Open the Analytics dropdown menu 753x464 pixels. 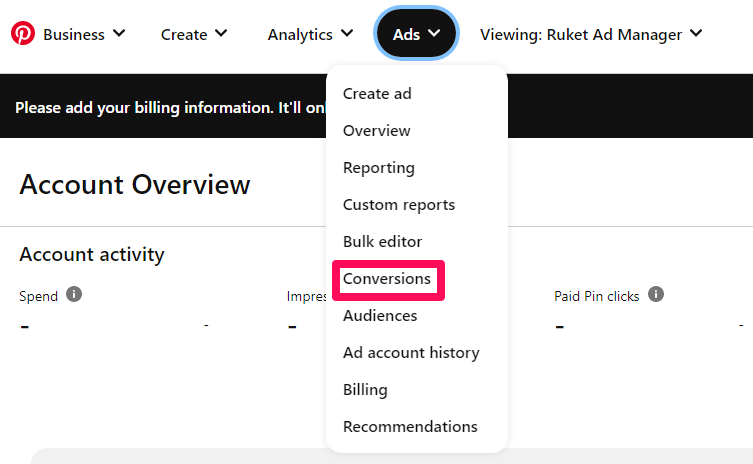310,34
